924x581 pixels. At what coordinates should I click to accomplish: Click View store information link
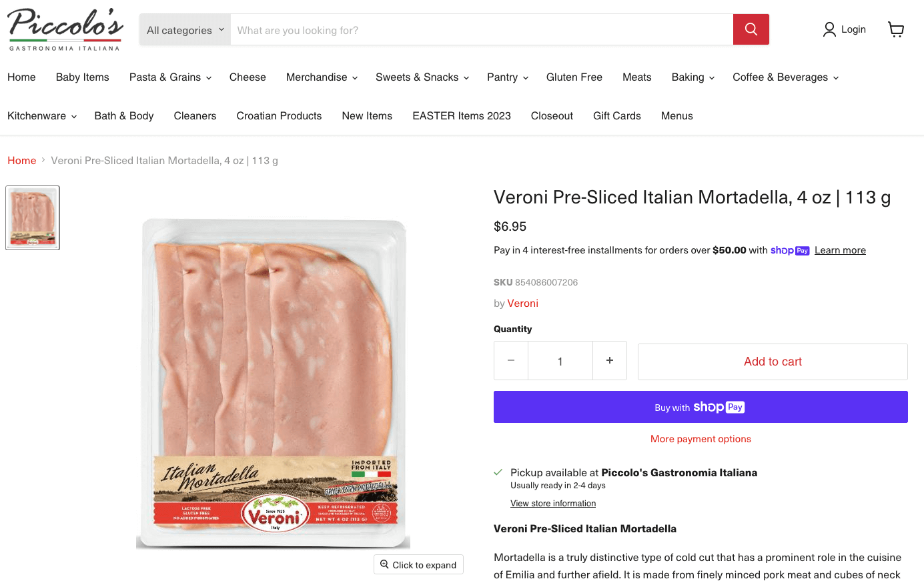click(x=552, y=503)
